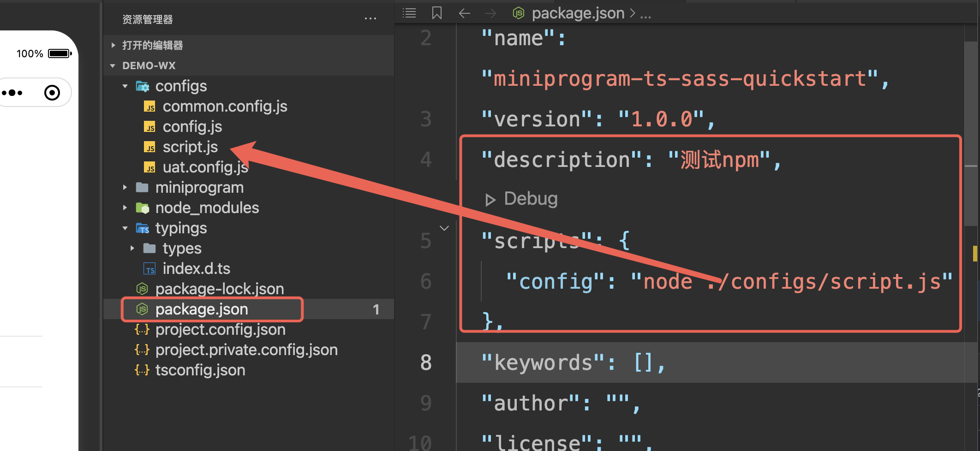Click TS icon of index.d.ts
The height and width of the screenshot is (451, 980).
coord(149,269)
